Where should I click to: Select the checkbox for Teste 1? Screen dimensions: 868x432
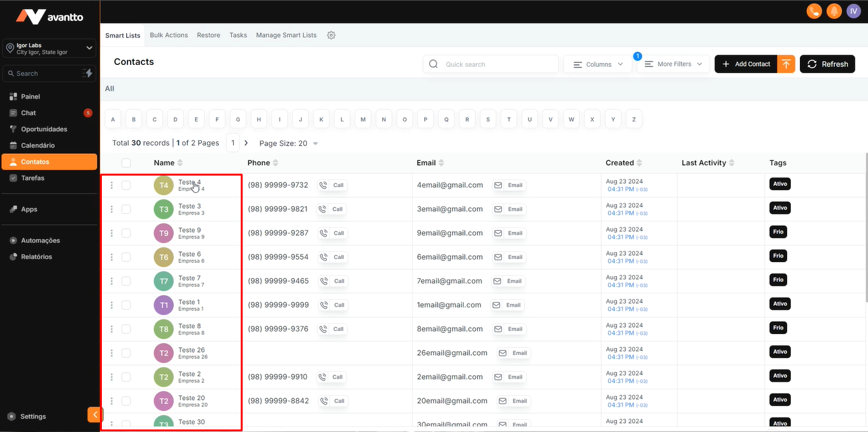[x=126, y=305]
